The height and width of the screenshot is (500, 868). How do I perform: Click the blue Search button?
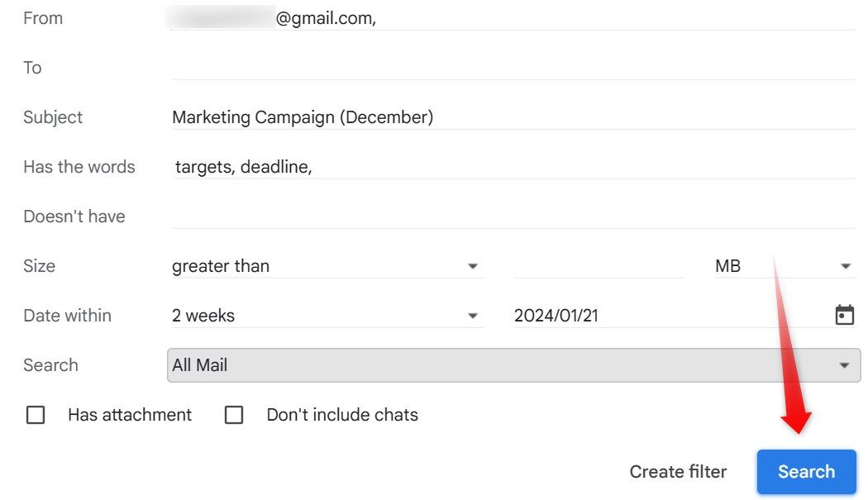(805, 471)
